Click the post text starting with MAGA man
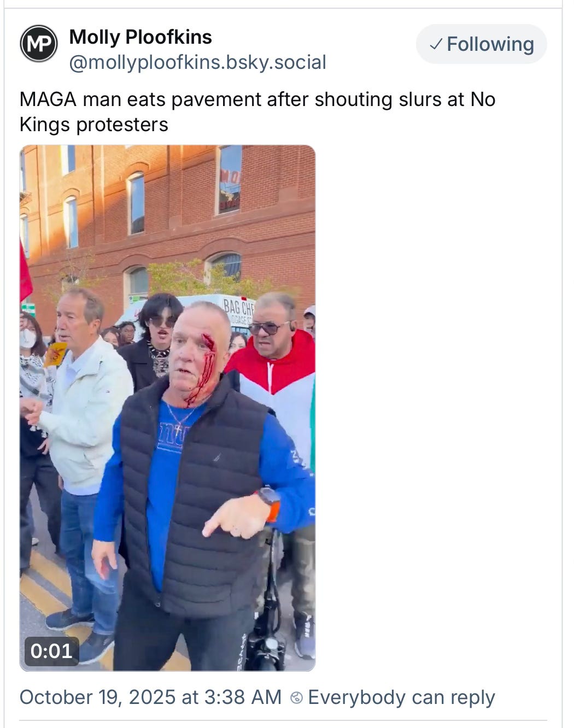Viewport: 574px width, 728px height. [x=257, y=112]
